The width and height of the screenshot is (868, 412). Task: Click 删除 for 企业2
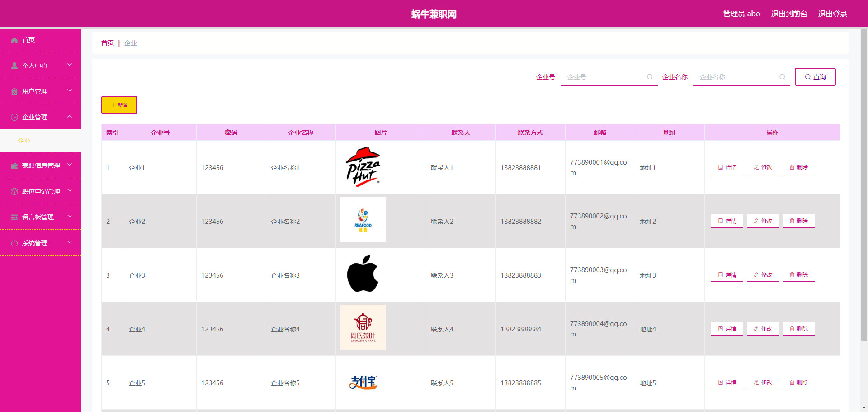pos(798,221)
